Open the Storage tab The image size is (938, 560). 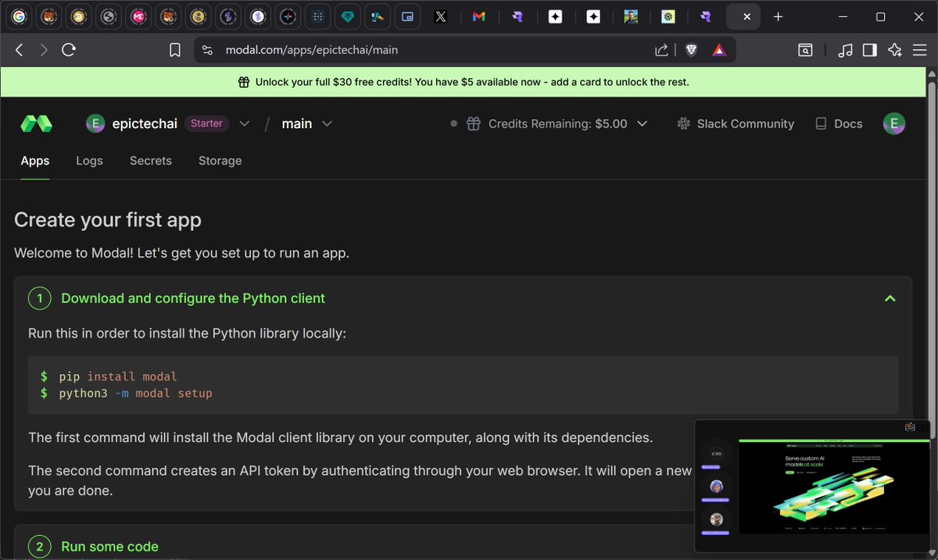click(x=220, y=160)
